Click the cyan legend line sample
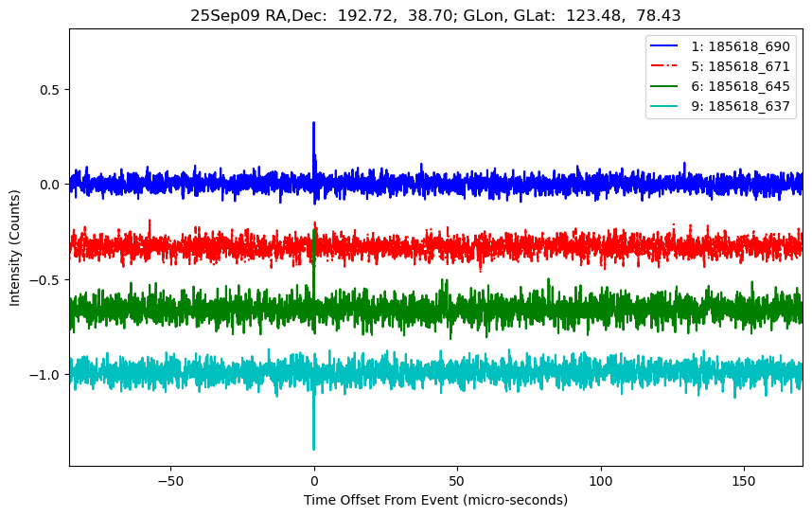This screenshot has height=516, width=812. tap(664, 106)
